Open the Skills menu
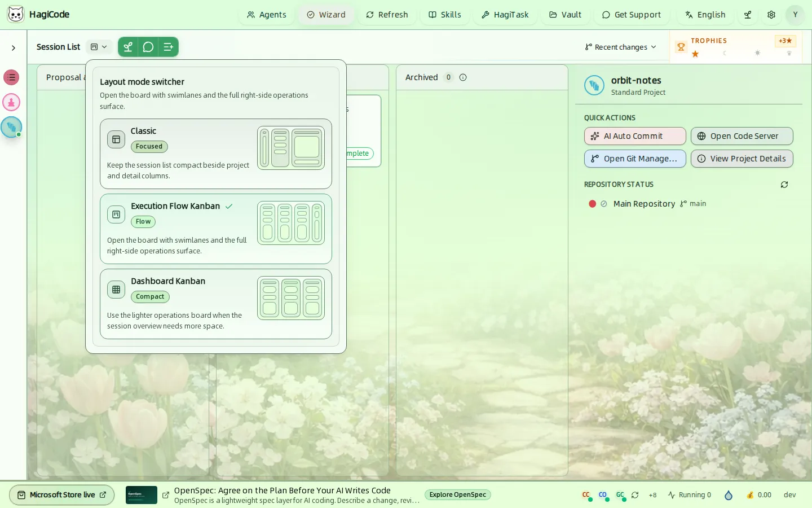812x508 pixels. pyautogui.click(x=445, y=15)
